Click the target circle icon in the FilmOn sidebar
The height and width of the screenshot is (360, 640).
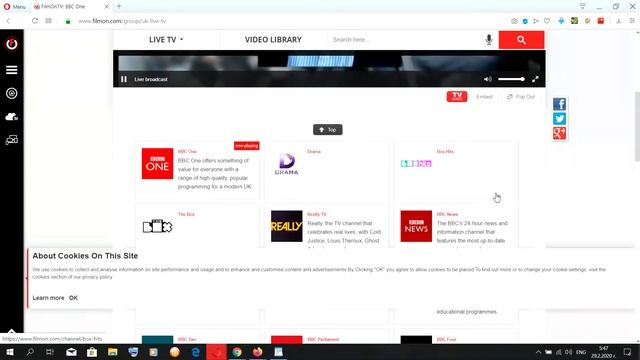11,93
